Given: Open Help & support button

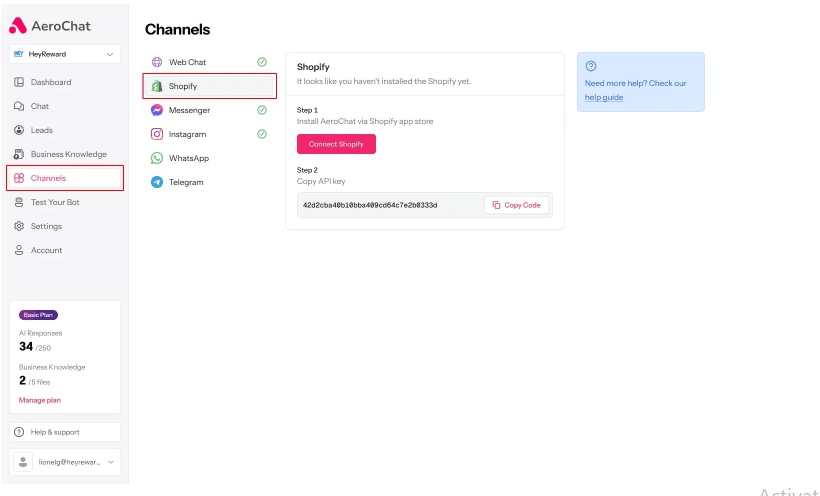Looking at the screenshot, I should pyautogui.click(x=65, y=432).
